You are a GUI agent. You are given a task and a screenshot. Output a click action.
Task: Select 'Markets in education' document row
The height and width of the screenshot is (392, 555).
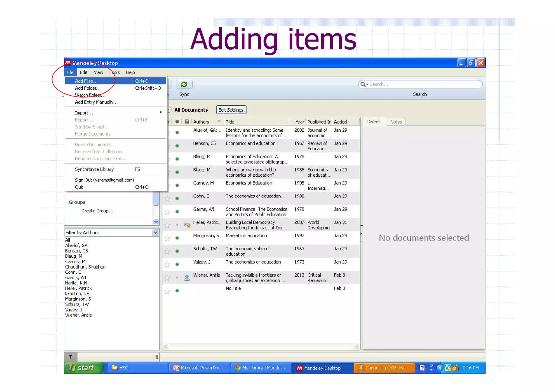261,238
